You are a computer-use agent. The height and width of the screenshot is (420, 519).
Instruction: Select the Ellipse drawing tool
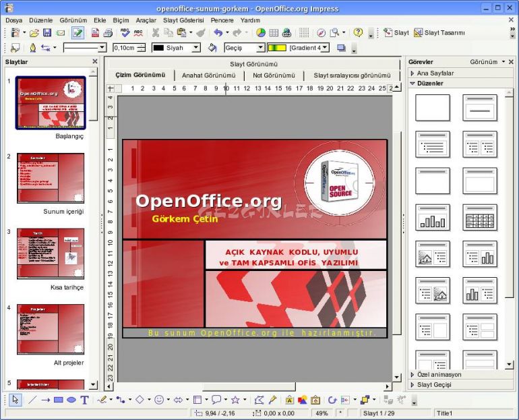tap(71, 400)
